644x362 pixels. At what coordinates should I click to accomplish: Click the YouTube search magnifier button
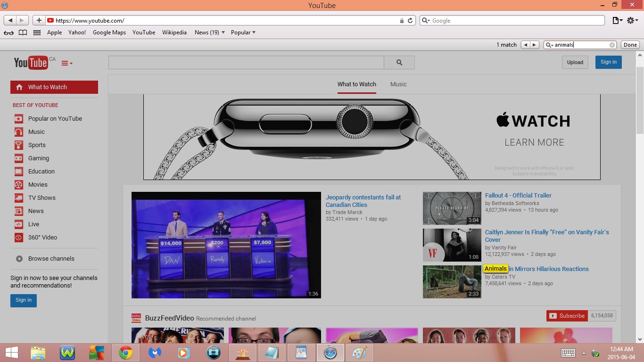coord(399,62)
